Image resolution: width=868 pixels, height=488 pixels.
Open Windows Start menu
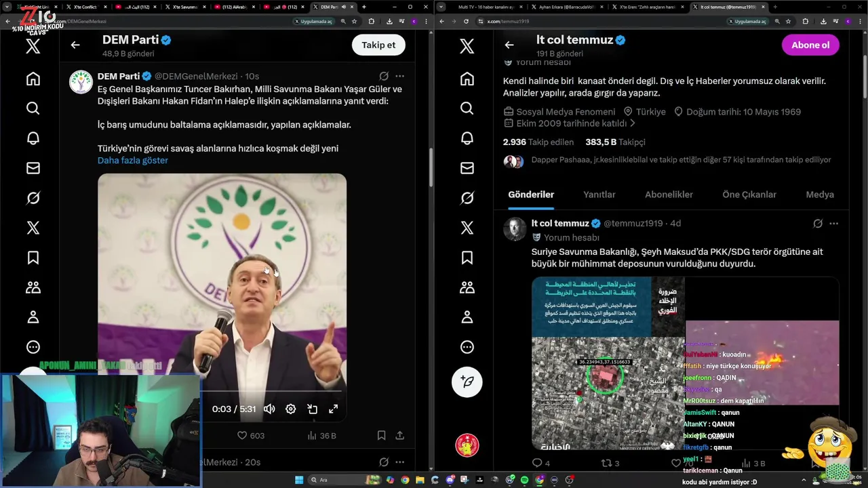(299, 480)
